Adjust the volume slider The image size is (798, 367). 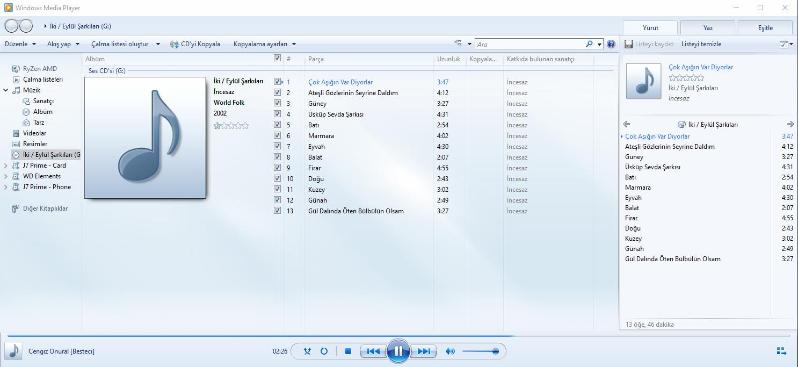click(481, 351)
